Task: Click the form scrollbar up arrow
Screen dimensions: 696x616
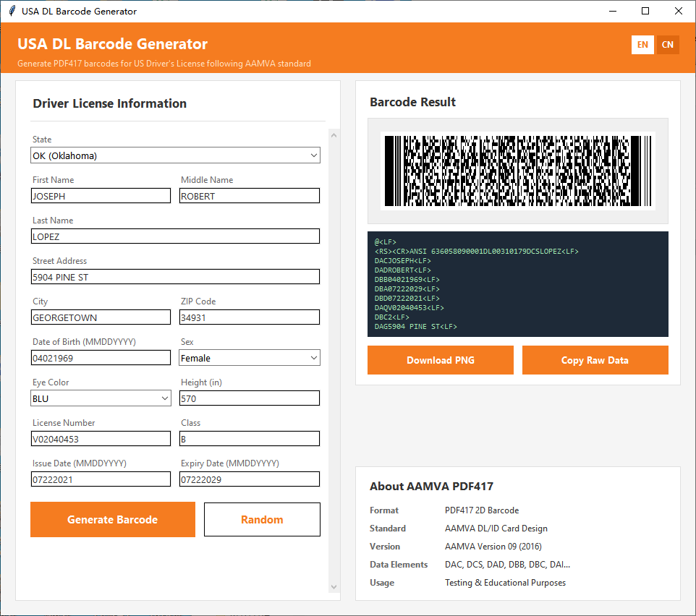Action: (334, 135)
